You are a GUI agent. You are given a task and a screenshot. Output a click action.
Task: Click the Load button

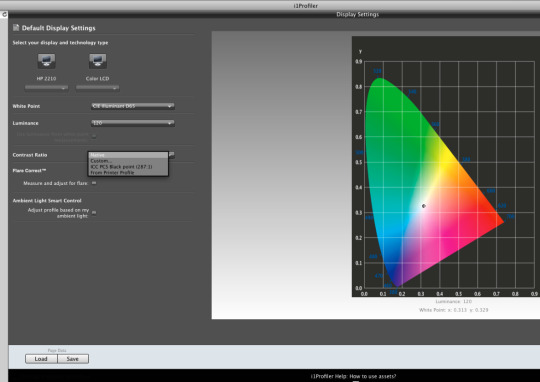41,359
